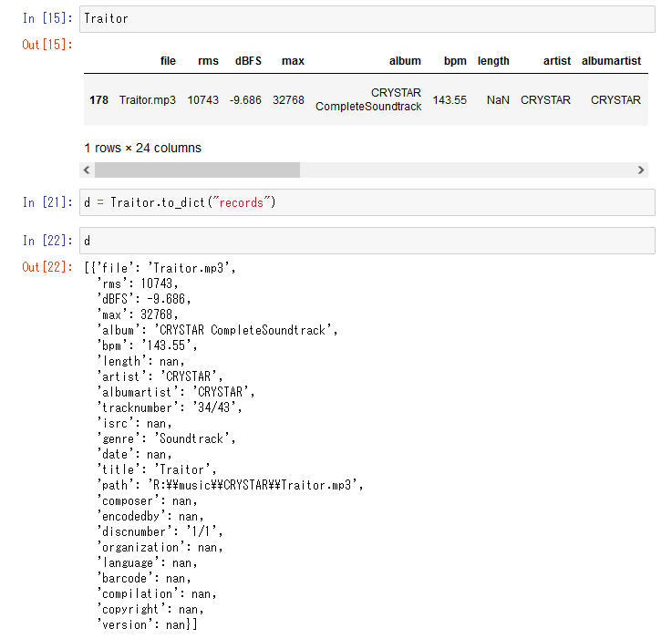672x639 pixels.
Task: Click the 'path' output line with Traitor.mp3
Action: point(230,485)
